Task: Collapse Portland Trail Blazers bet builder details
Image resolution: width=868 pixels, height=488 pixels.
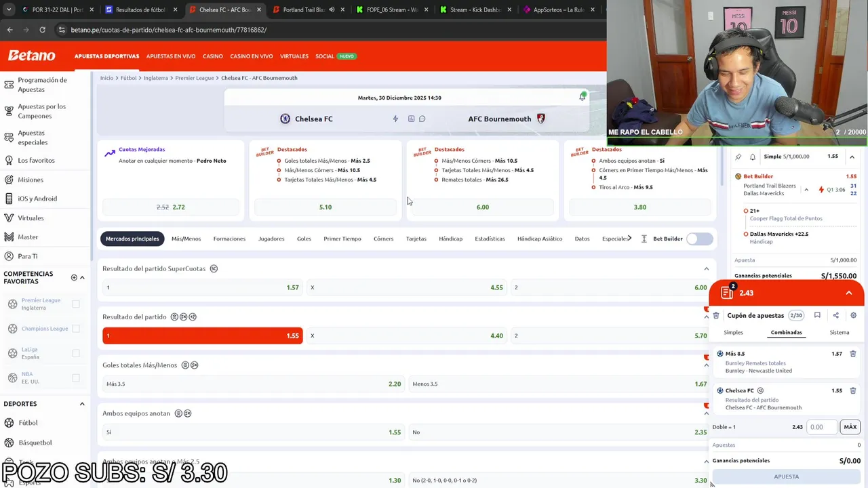Action: point(806,190)
